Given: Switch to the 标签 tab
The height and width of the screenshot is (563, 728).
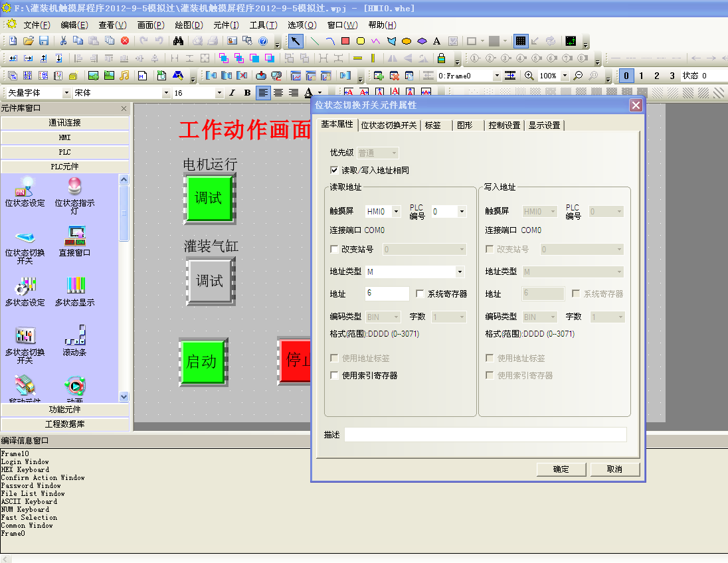Looking at the screenshot, I should [x=432, y=125].
